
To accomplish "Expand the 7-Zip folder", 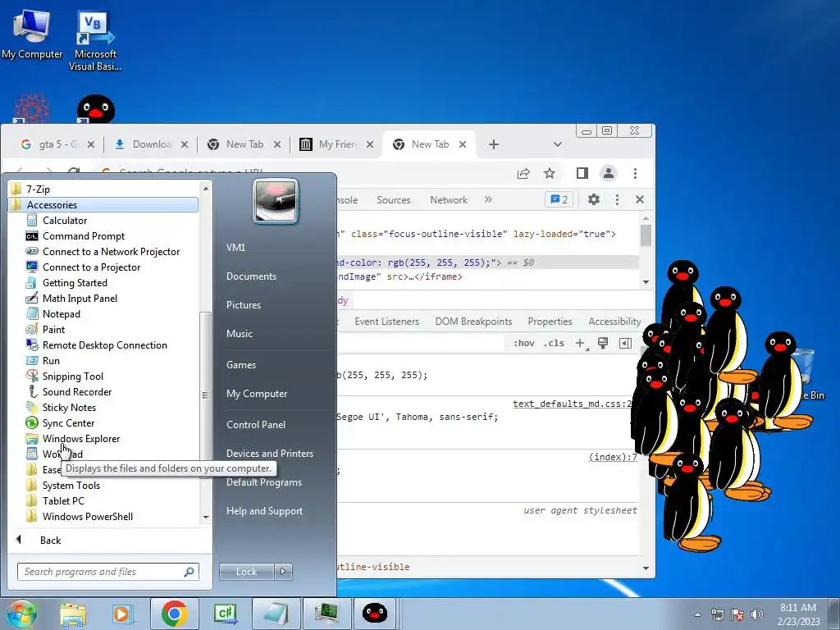I will 38,189.
